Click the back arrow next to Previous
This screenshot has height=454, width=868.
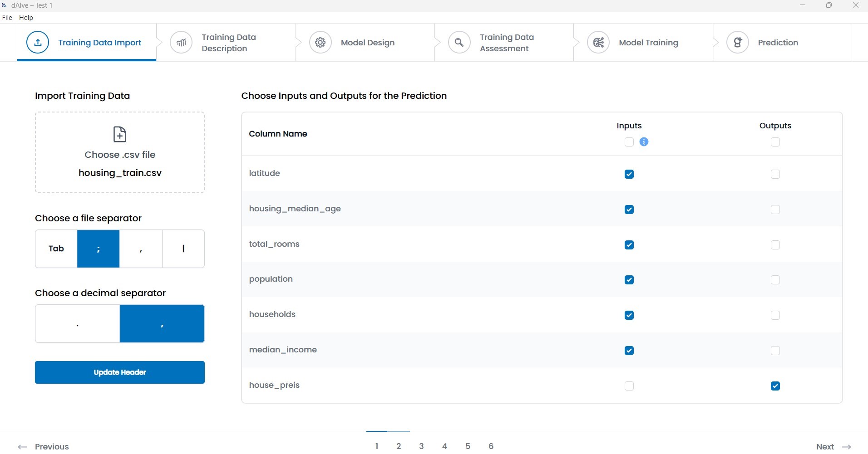(x=22, y=446)
